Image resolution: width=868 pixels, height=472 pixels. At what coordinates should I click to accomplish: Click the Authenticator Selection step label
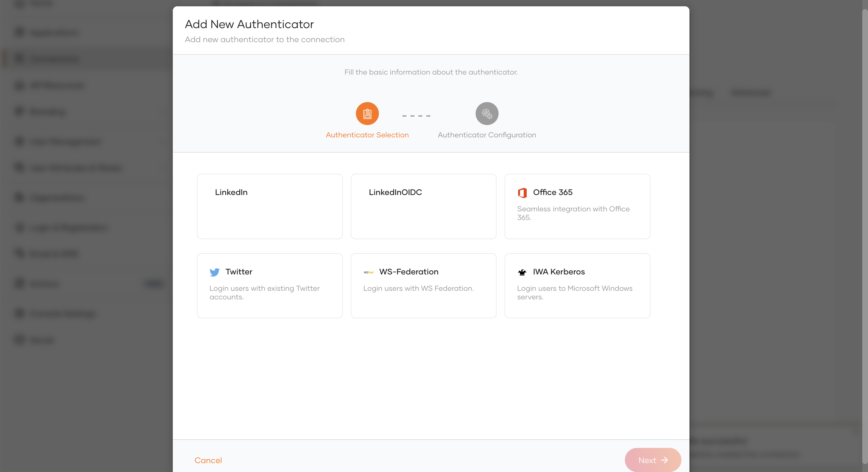[367, 135]
